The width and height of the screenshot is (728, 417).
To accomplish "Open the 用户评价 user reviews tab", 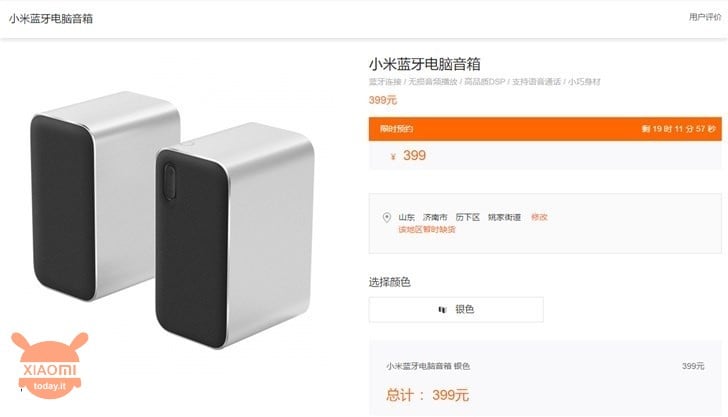I will tap(705, 17).
